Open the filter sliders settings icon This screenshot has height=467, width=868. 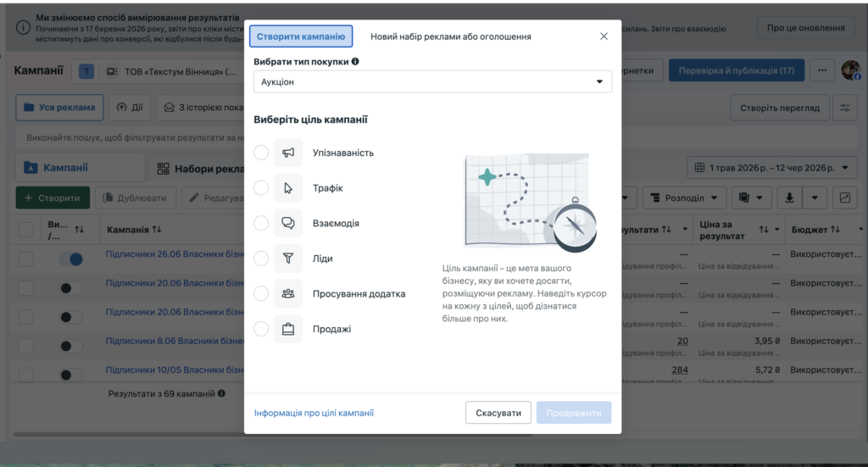pos(845,108)
